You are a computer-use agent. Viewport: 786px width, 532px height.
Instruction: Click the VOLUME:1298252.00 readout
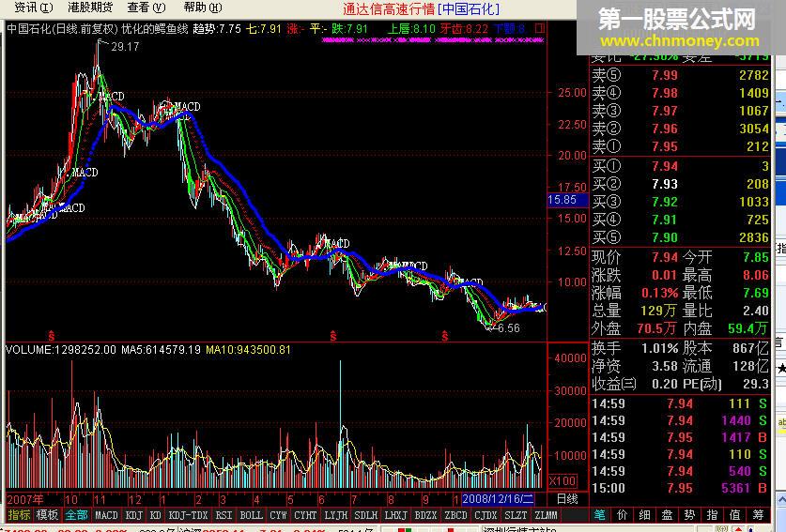61,350
